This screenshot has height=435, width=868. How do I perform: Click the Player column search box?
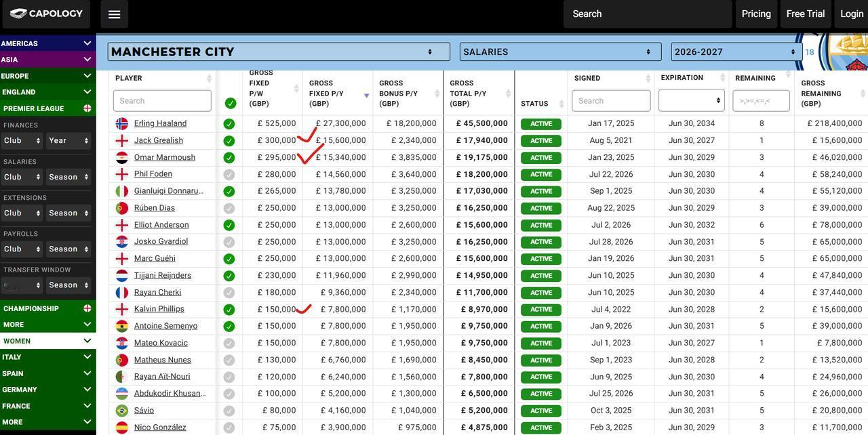coord(162,101)
